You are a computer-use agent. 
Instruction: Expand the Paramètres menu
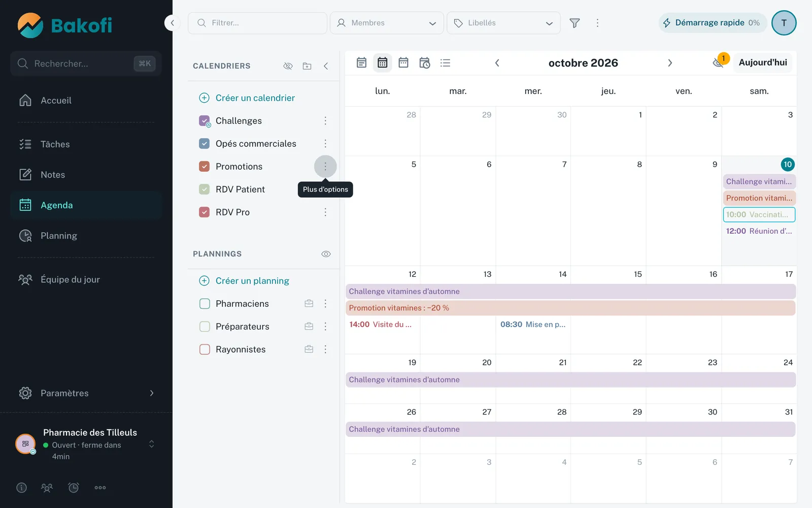pos(86,393)
